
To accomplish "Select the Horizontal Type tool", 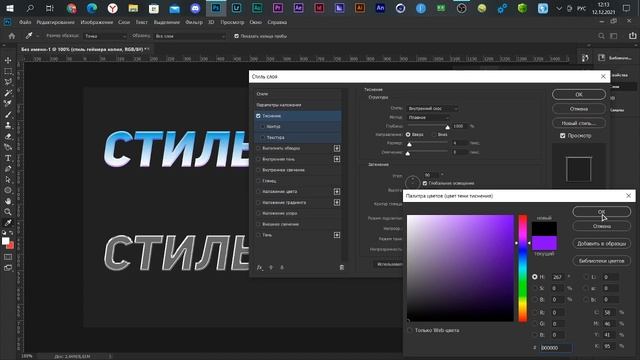I will pos(8,158).
